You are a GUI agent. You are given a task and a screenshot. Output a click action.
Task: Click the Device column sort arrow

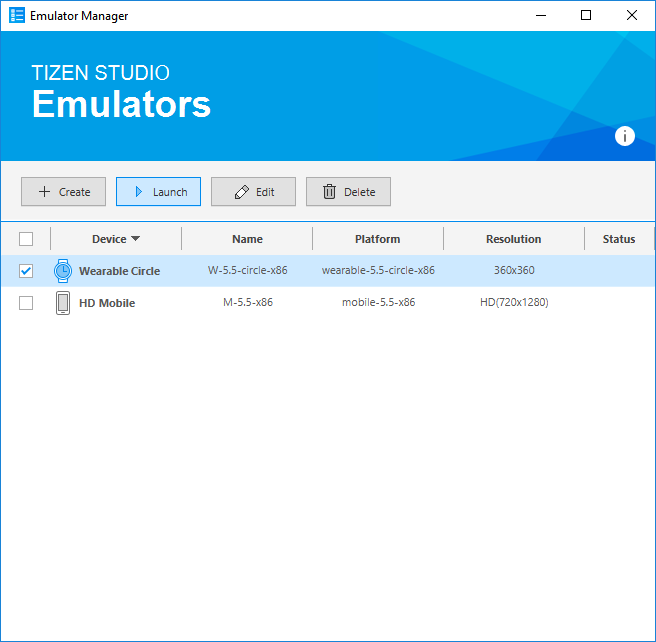coord(135,239)
